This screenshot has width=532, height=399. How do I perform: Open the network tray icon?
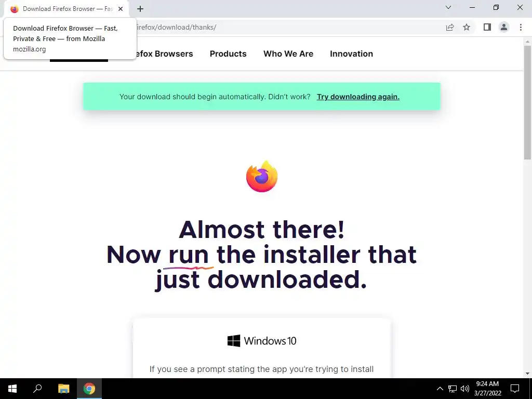pos(453,389)
